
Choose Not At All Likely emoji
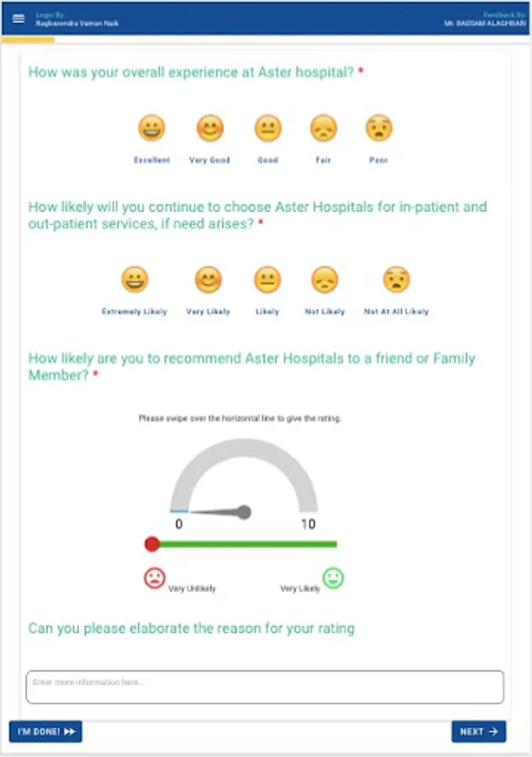coord(396,279)
